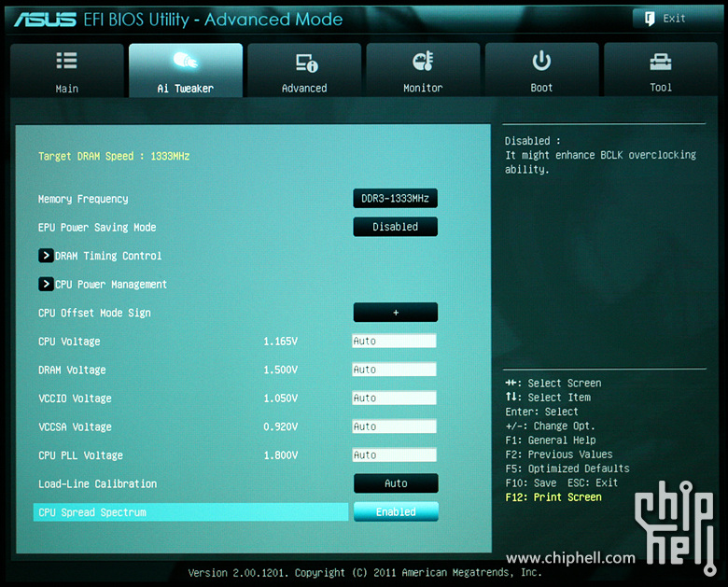Click the Tool toolbox icon
This screenshot has width=728, height=587.
[x=660, y=62]
